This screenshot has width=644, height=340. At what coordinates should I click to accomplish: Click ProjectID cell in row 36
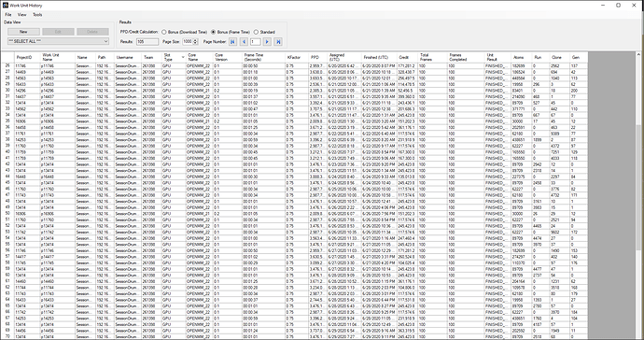pyautogui.click(x=27, y=127)
